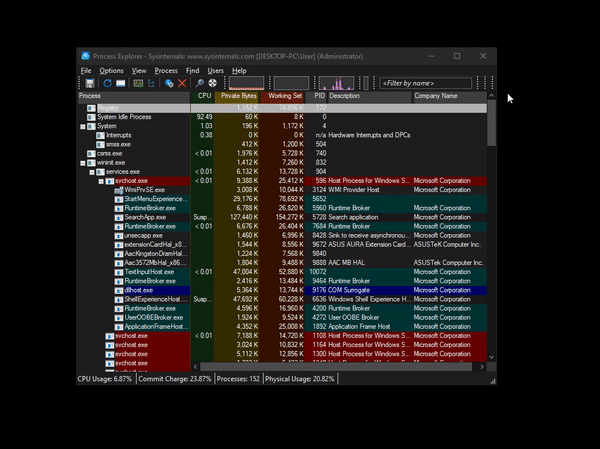Image resolution: width=600 pixels, height=449 pixels.
Task: Sort by the Process column header
Action: [x=134, y=96]
